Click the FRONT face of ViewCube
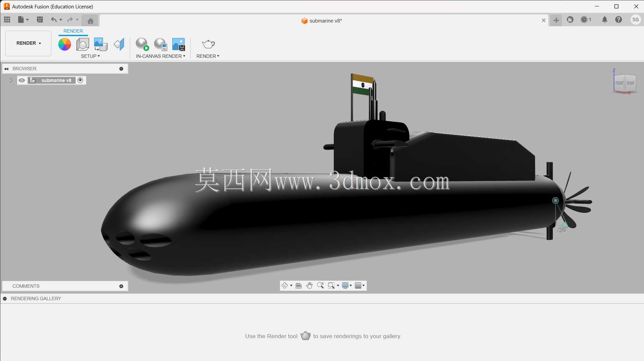 point(619,83)
